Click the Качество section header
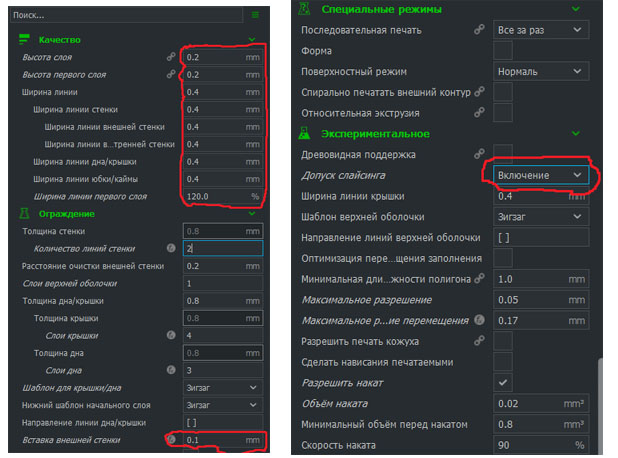This screenshot has height=458, width=618. [59, 40]
